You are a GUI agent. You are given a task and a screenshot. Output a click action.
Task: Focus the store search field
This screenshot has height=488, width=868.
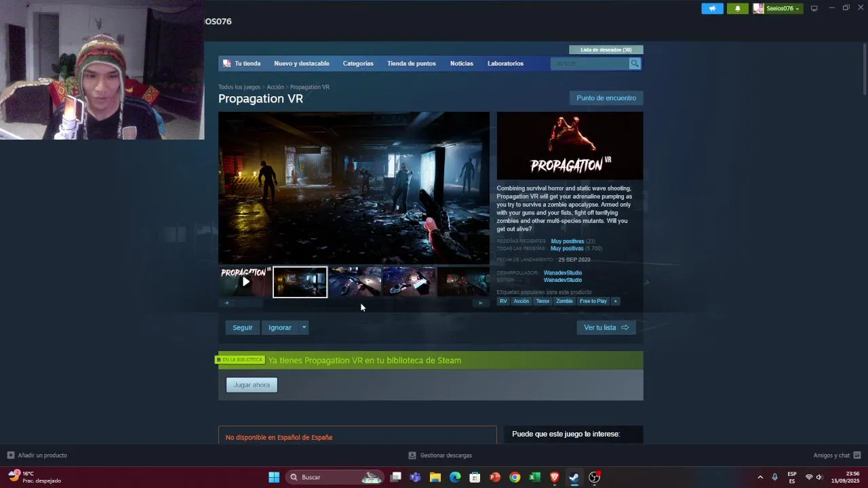click(x=590, y=63)
